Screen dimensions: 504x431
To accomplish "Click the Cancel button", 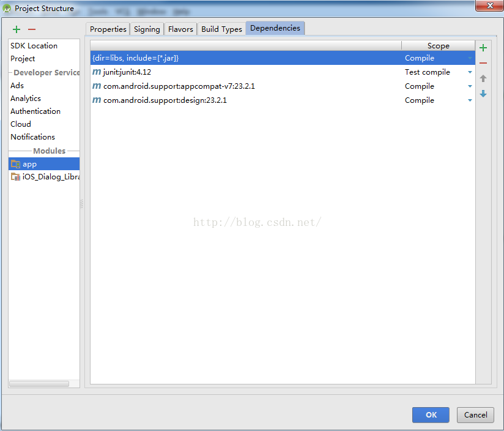I will [x=475, y=415].
